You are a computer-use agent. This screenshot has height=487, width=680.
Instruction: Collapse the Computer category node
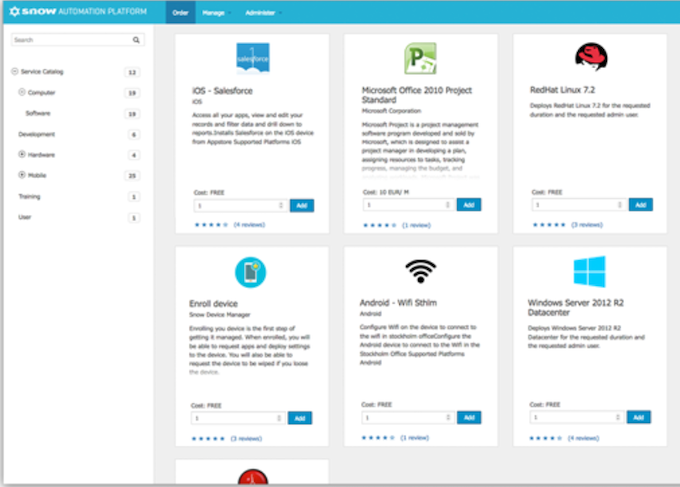click(22, 92)
